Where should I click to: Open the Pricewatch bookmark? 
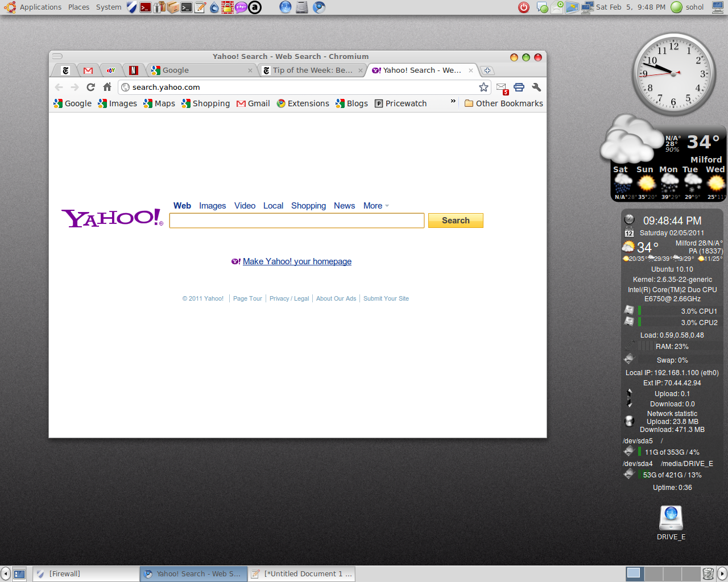(x=401, y=103)
